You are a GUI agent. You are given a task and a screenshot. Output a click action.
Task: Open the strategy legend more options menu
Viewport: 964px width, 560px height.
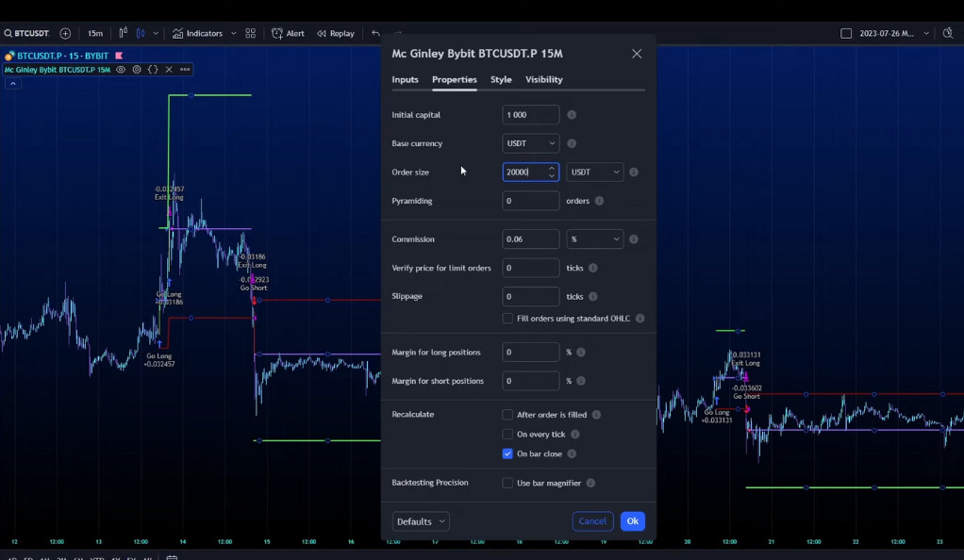pyautogui.click(x=185, y=70)
